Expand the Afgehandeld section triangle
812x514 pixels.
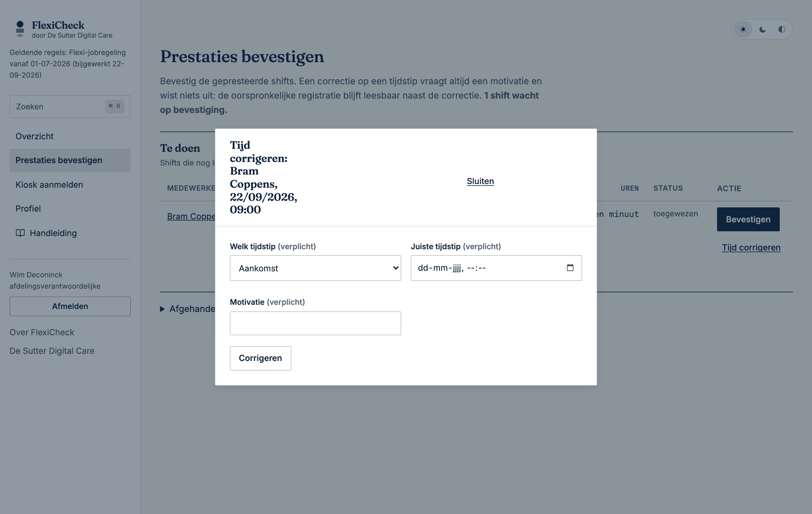click(162, 309)
